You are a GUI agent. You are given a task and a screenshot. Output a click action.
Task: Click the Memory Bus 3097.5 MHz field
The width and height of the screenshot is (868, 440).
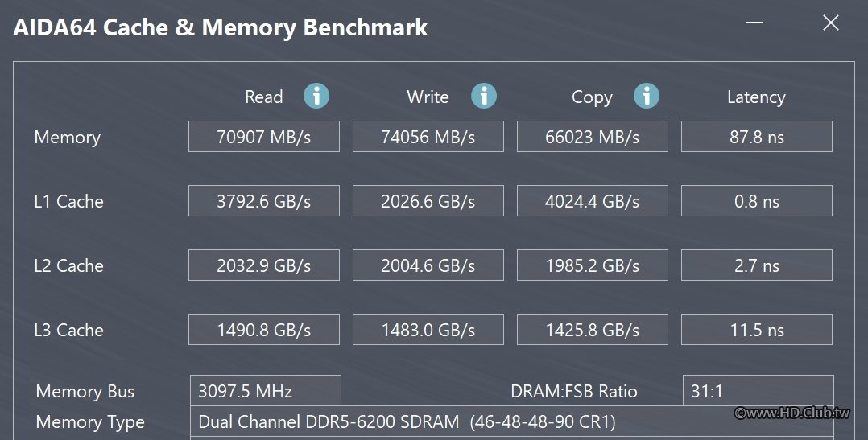pyautogui.click(x=266, y=392)
